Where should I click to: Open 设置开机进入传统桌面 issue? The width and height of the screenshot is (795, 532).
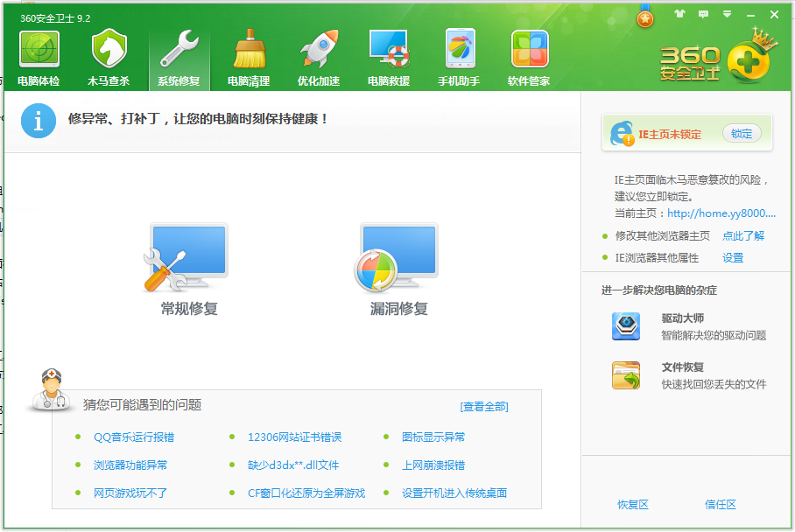[x=454, y=493]
